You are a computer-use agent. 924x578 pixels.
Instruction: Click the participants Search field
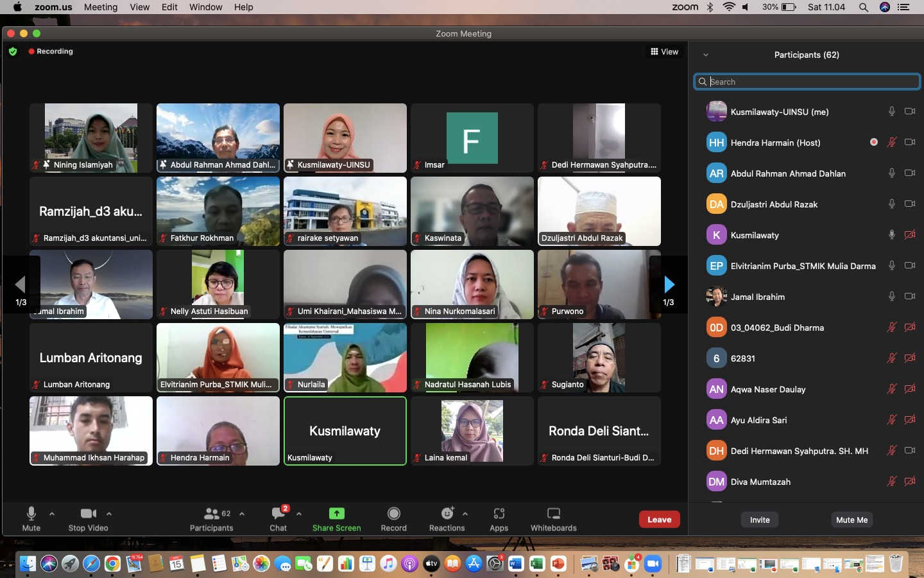tap(807, 82)
